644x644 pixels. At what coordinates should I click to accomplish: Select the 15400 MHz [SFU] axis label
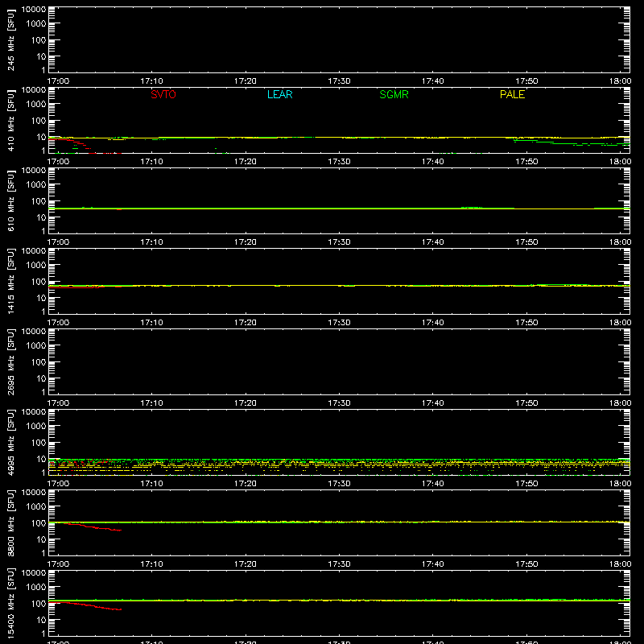(x=10, y=603)
